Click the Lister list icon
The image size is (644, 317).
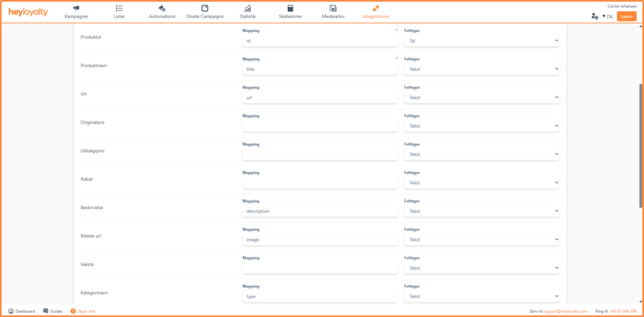point(119,8)
